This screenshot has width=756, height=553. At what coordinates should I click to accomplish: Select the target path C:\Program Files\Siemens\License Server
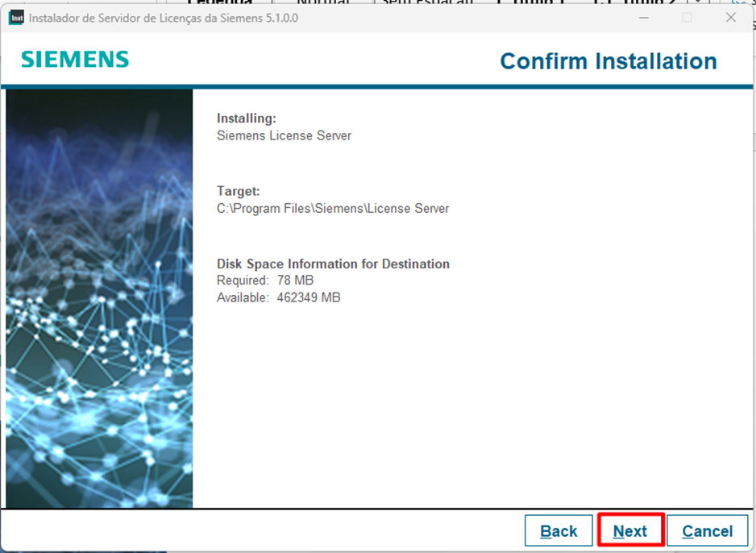pyautogui.click(x=333, y=209)
